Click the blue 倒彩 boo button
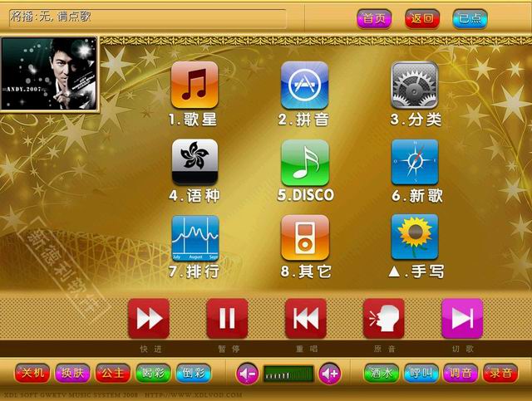Image resolution: width=532 pixels, height=401 pixels. 194,374
